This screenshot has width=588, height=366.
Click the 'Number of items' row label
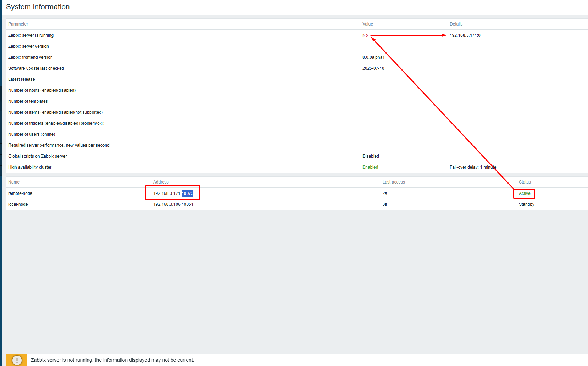click(x=56, y=112)
